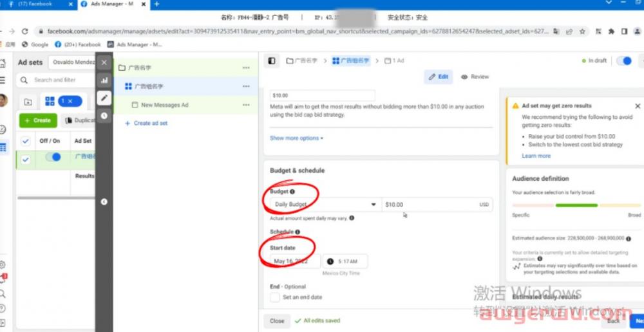Image resolution: width=644 pixels, height=332 pixels.
Task: Open three-dots menu for 'New Messages Ad'
Action: [x=246, y=105]
